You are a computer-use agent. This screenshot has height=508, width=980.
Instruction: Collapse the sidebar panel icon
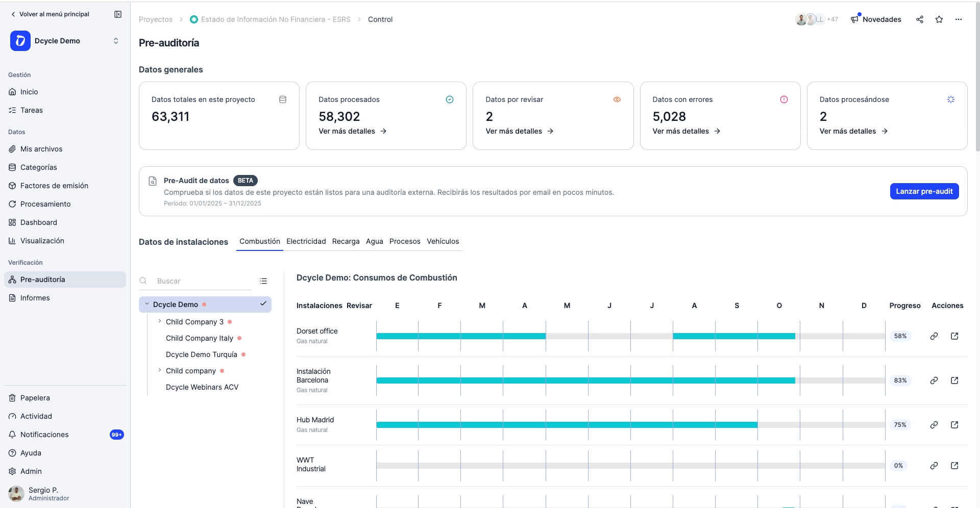[118, 14]
